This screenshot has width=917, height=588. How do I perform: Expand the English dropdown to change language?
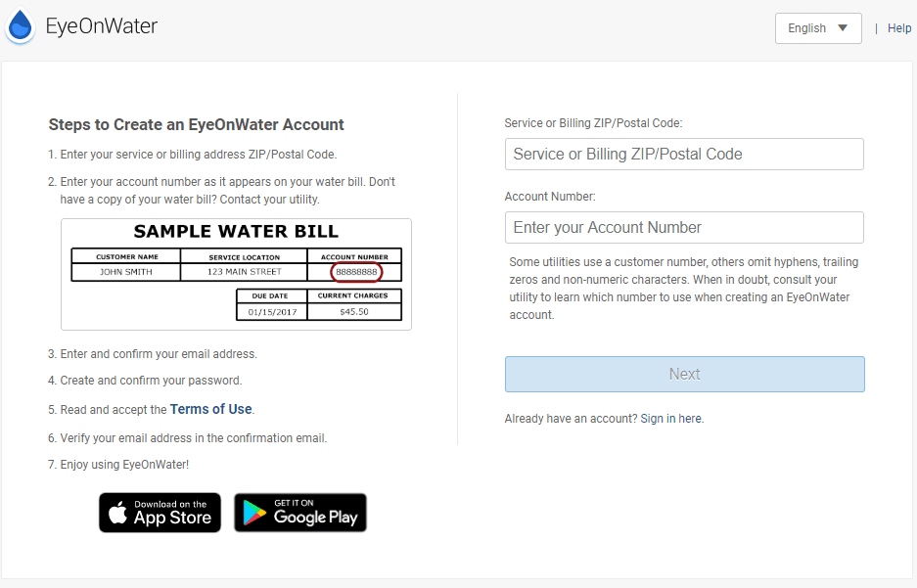tap(818, 28)
